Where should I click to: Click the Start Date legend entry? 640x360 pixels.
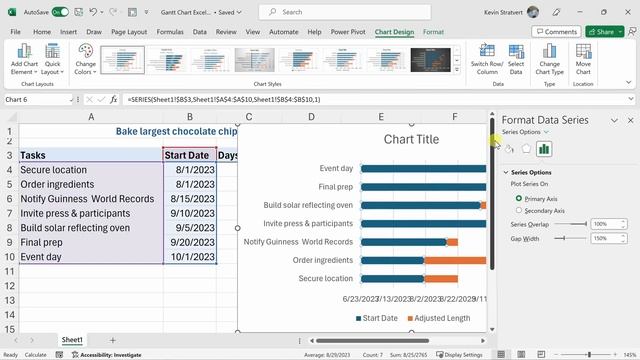(x=377, y=318)
